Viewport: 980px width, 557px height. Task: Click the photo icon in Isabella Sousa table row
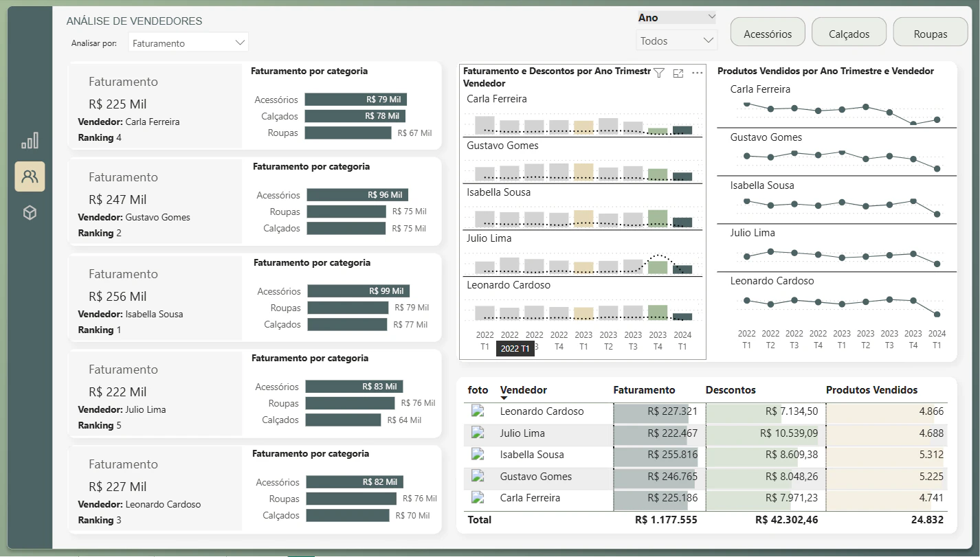(x=478, y=455)
